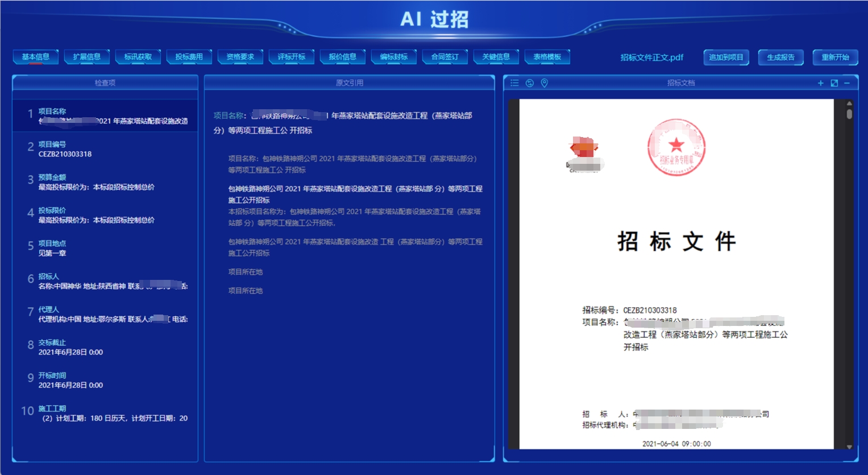Click the red seal stamp in PDF

coord(676,147)
